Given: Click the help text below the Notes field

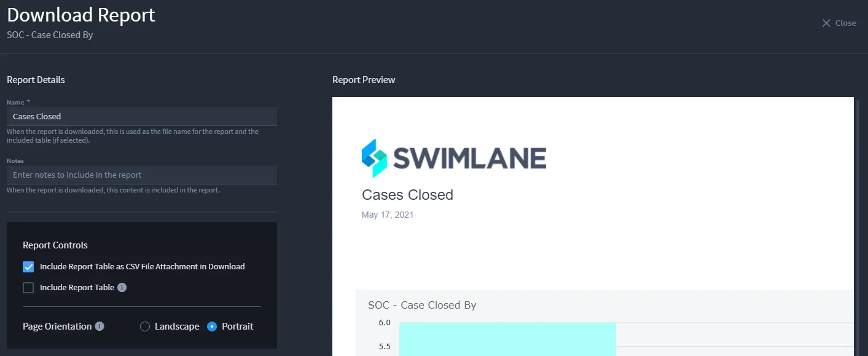Looking at the screenshot, I should [113, 190].
